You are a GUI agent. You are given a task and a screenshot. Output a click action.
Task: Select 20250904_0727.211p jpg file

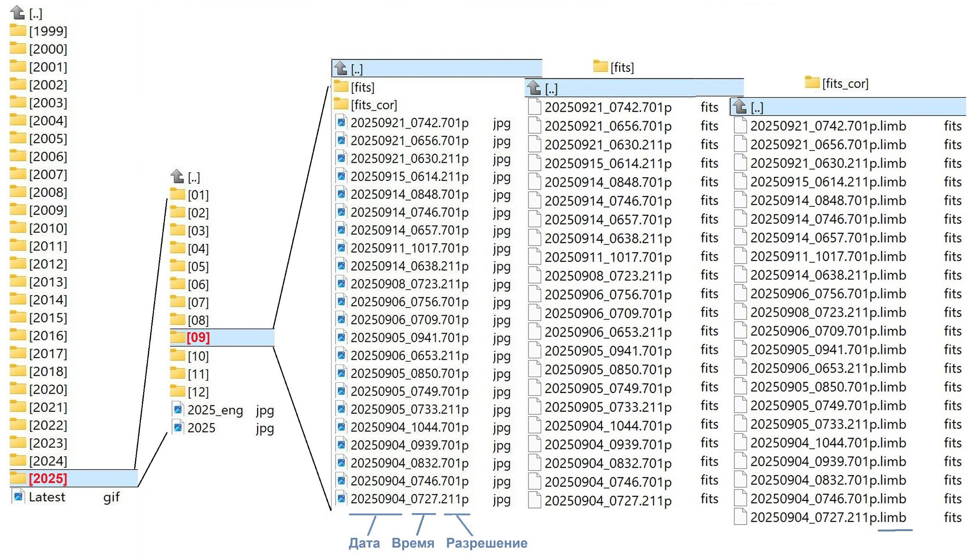coord(409,499)
